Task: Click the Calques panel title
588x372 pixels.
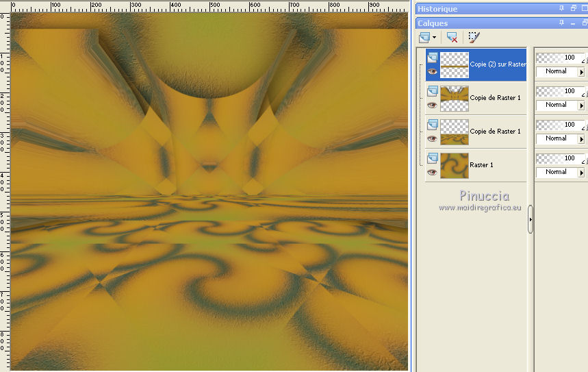Action: pos(433,23)
